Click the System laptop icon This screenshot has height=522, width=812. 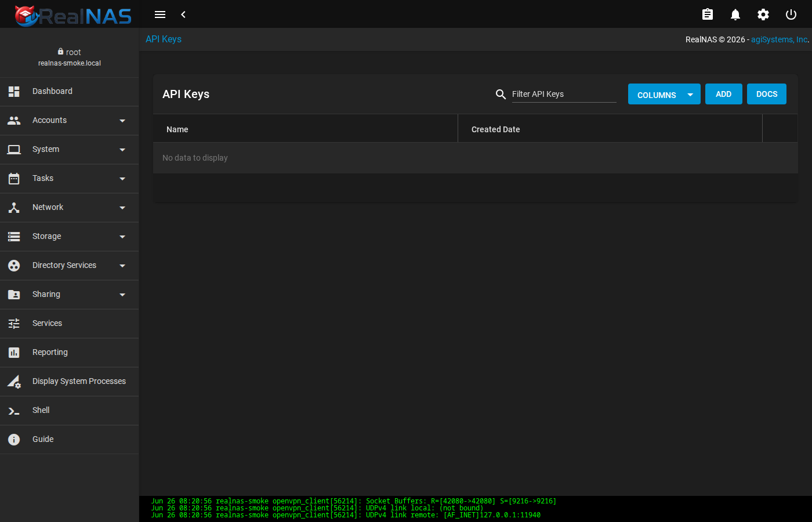pyautogui.click(x=14, y=150)
